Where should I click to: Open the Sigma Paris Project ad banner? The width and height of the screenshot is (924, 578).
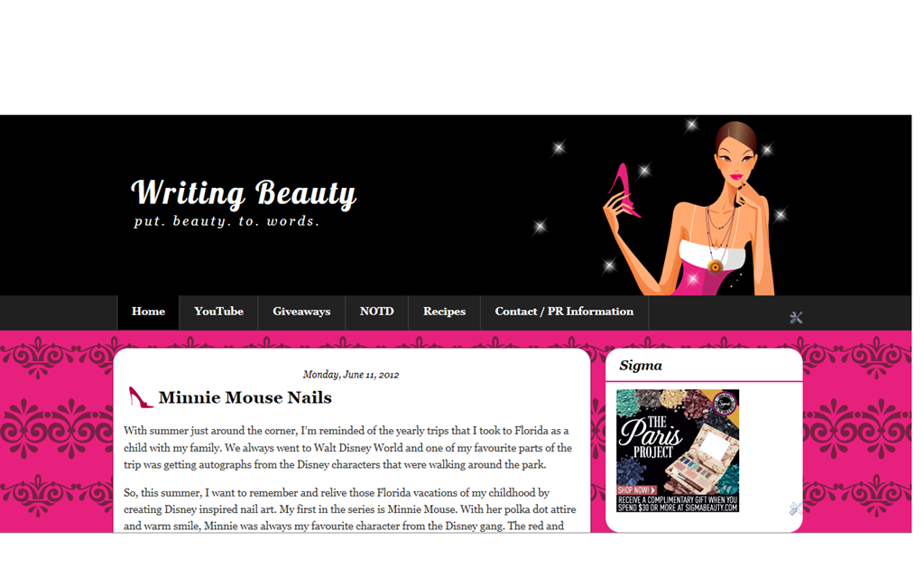coord(678,451)
